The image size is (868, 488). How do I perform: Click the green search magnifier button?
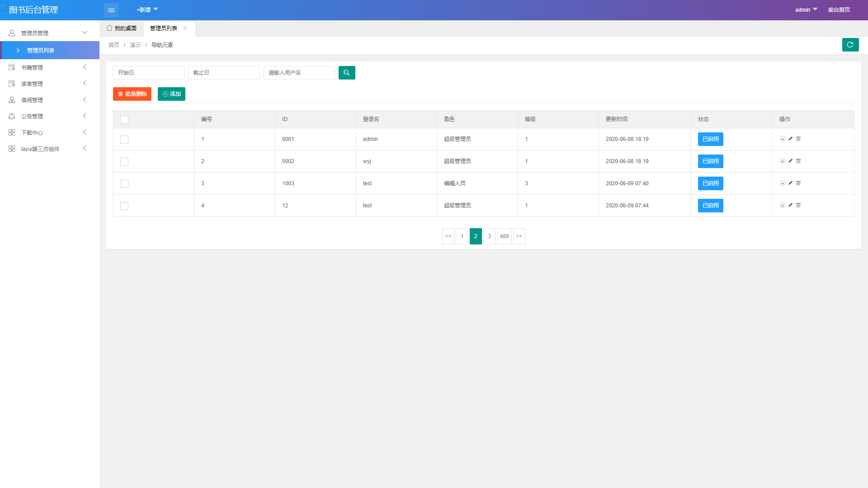click(x=347, y=73)
